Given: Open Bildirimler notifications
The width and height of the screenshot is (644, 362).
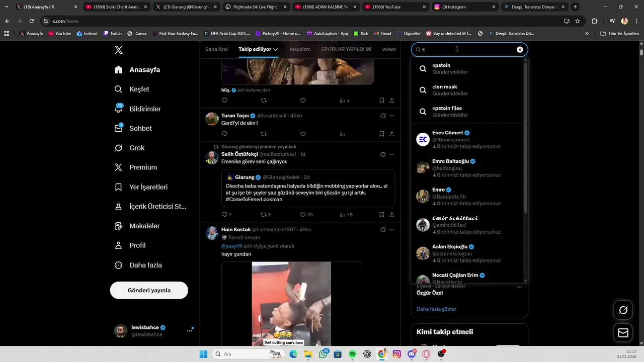Looking at the screenshot, I should pos(137,109).
